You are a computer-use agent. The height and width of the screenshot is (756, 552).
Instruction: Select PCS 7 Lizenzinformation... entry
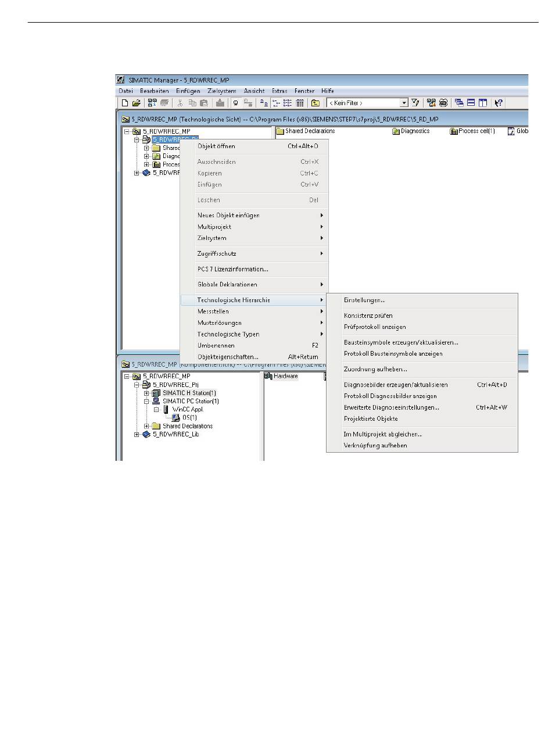tap(255, 270)
